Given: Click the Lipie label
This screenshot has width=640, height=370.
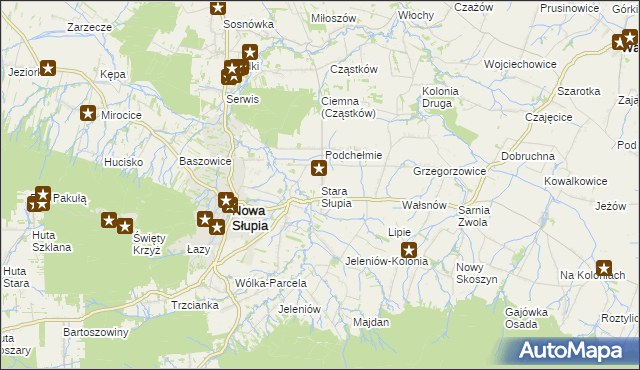Looking at the screenshot, I should [400, 233].
